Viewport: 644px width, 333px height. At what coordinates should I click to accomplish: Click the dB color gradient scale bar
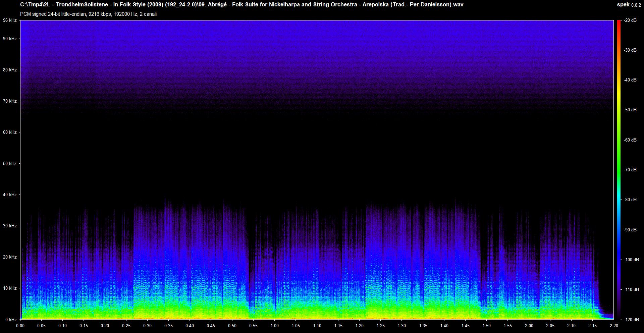tap(619, 170)
